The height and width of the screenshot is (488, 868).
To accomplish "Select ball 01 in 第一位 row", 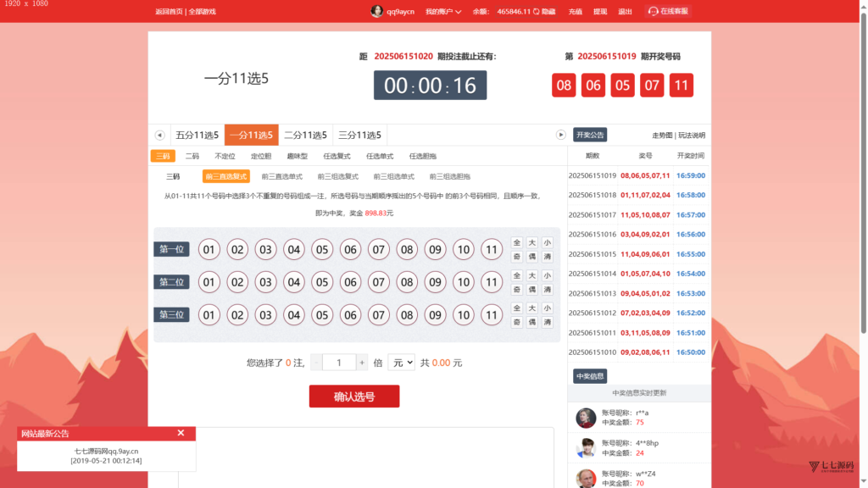I will (x=209, y=250).
